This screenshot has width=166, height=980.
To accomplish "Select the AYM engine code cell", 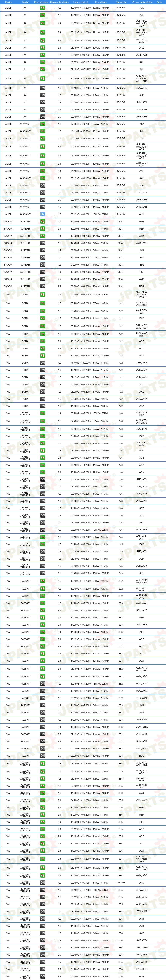I will [142, 279].
